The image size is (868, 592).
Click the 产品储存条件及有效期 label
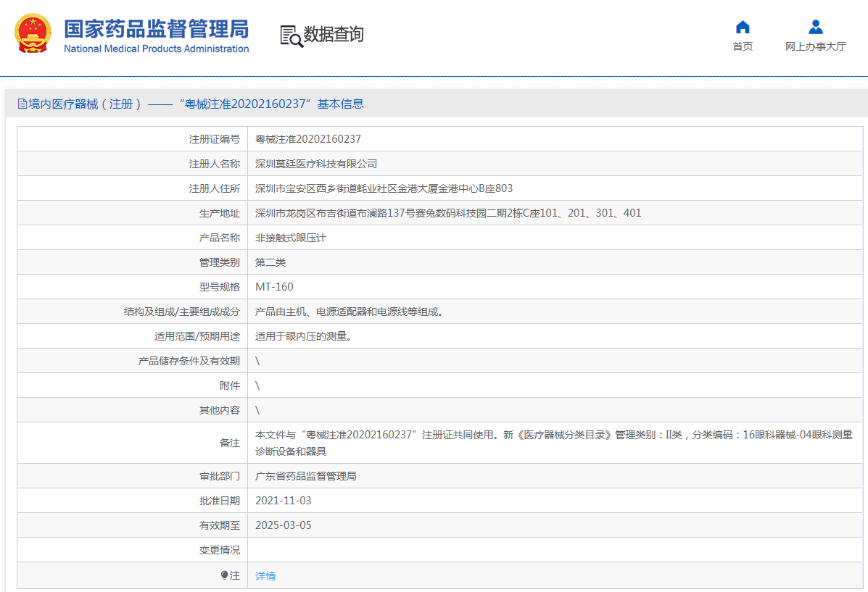189,361
